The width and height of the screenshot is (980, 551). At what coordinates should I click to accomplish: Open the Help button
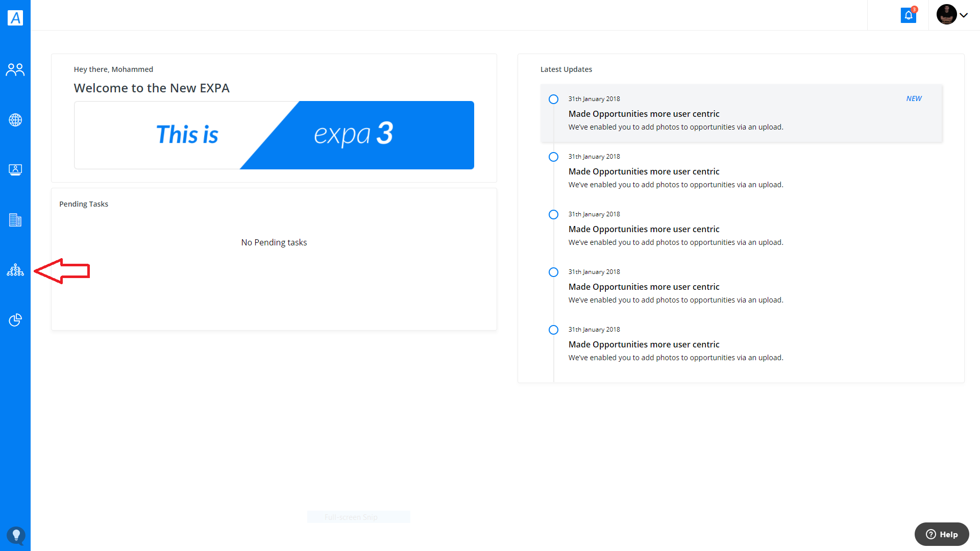(x=942, y=534)
